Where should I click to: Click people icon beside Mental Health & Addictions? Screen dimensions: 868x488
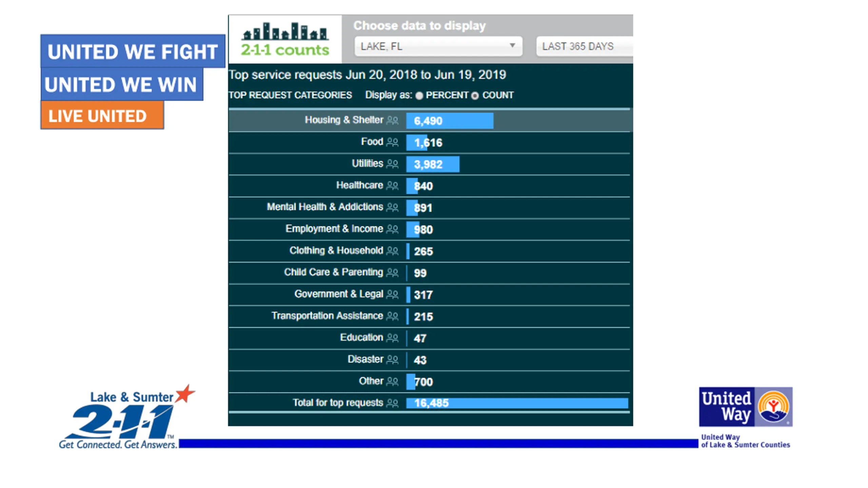(x=392, y=207)
